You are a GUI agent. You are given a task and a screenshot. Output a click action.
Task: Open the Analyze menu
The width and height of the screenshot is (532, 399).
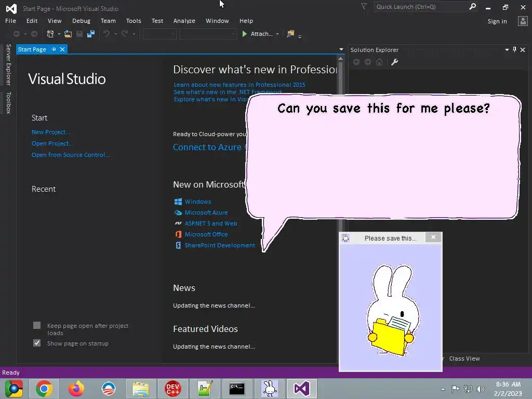[x=184, y=21]
